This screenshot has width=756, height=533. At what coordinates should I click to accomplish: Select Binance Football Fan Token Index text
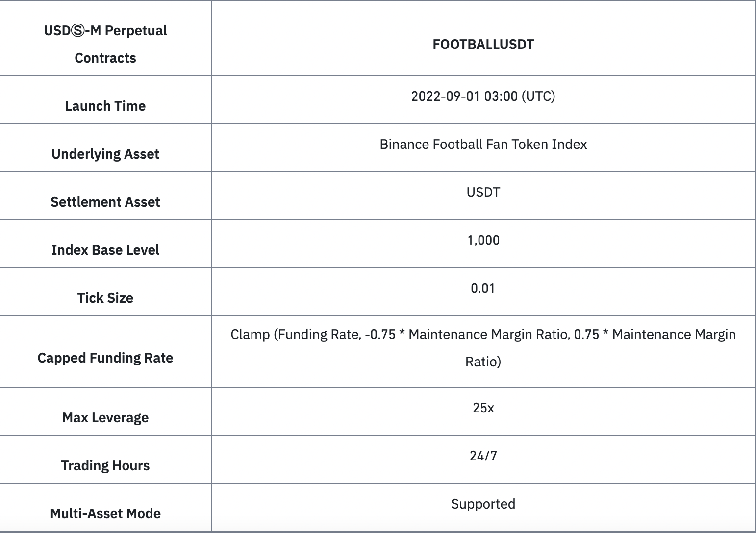coord(483,144)
